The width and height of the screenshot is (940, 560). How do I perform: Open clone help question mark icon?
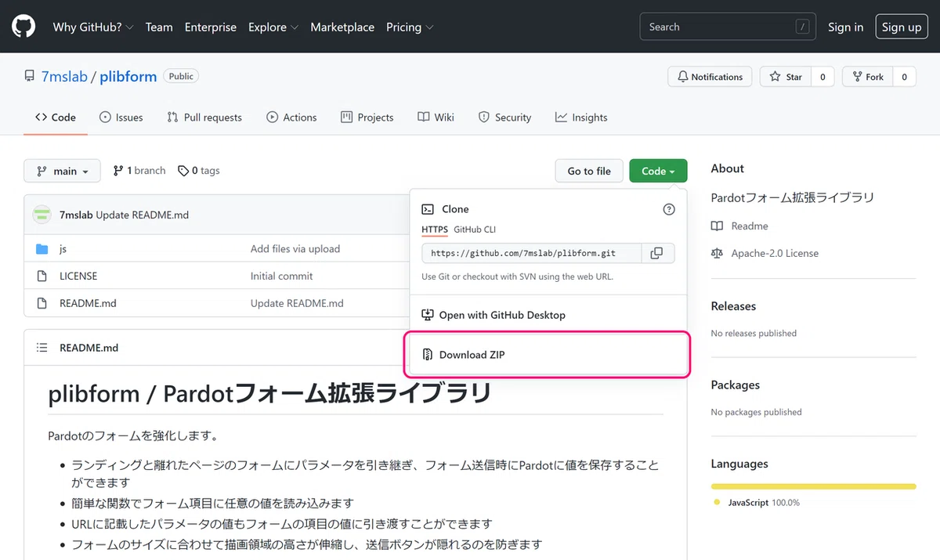pos(668,209)
